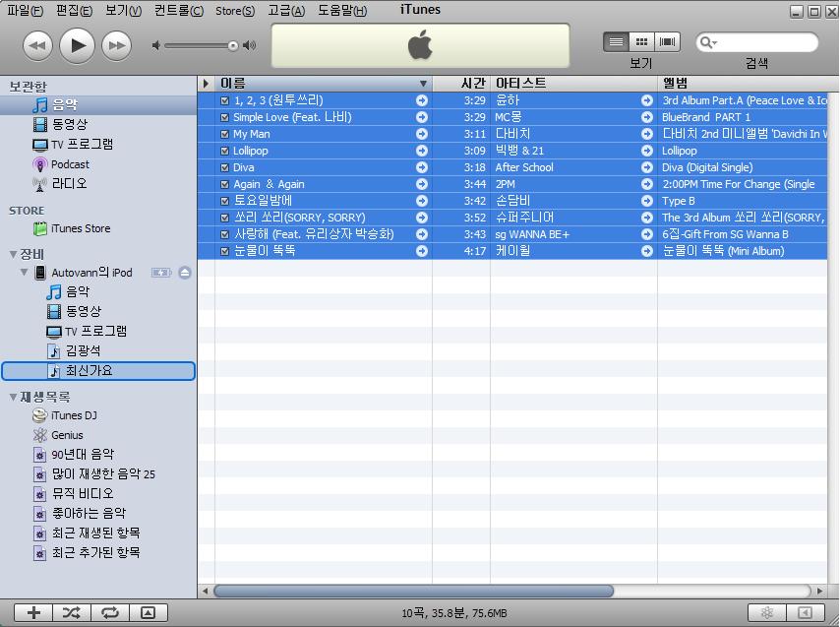Open the 편집(E) menu
The height and width of the screenshot is (627, 840).
click(74, 11)
